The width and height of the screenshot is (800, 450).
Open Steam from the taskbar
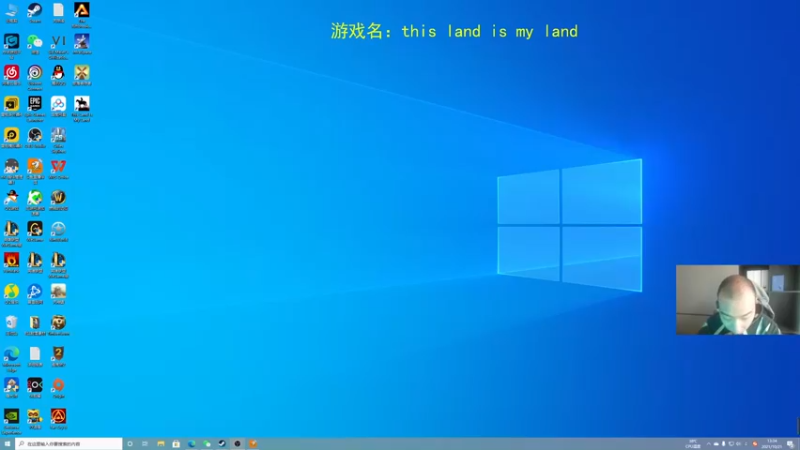(x=222, y=444)
